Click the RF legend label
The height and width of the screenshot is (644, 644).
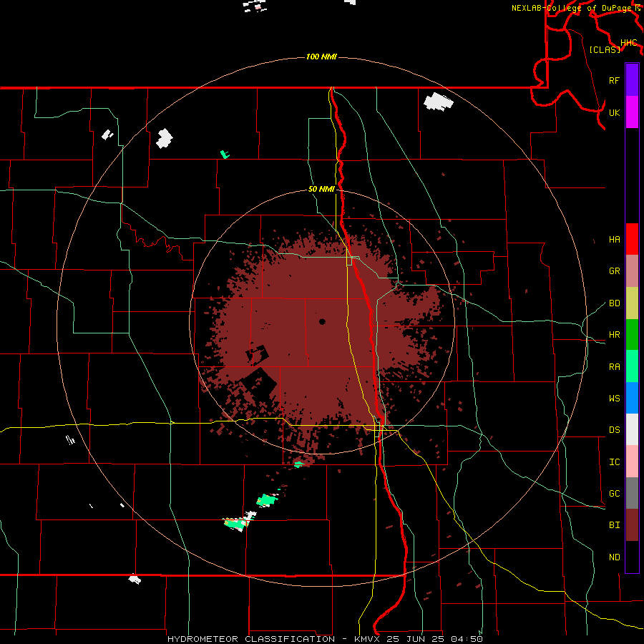pyautogui.click(x=614, y=81)
